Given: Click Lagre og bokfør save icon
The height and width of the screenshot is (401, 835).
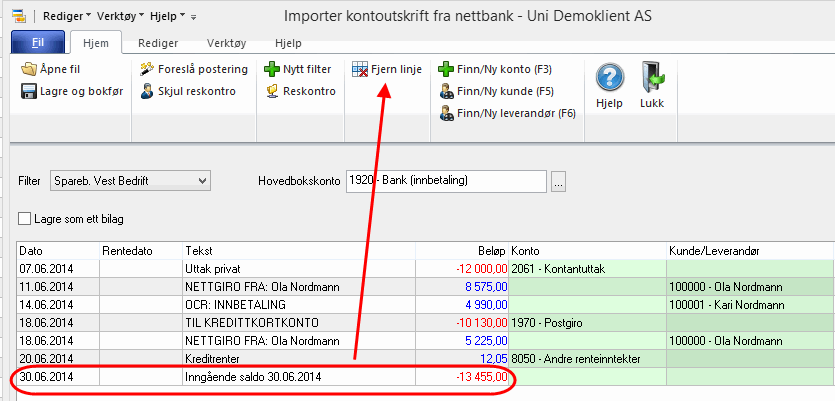Looking at the screenshot, I should pos(30,91).
